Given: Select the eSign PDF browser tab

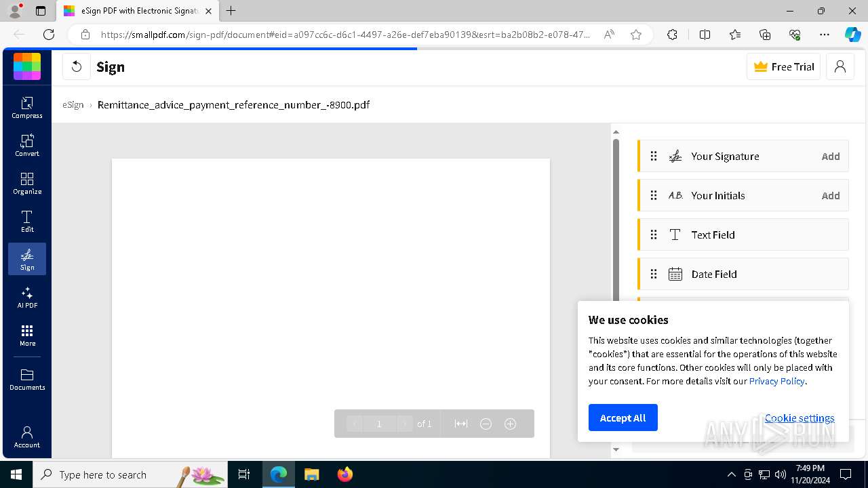Looking at the screenshot, I should pos(138,11).
